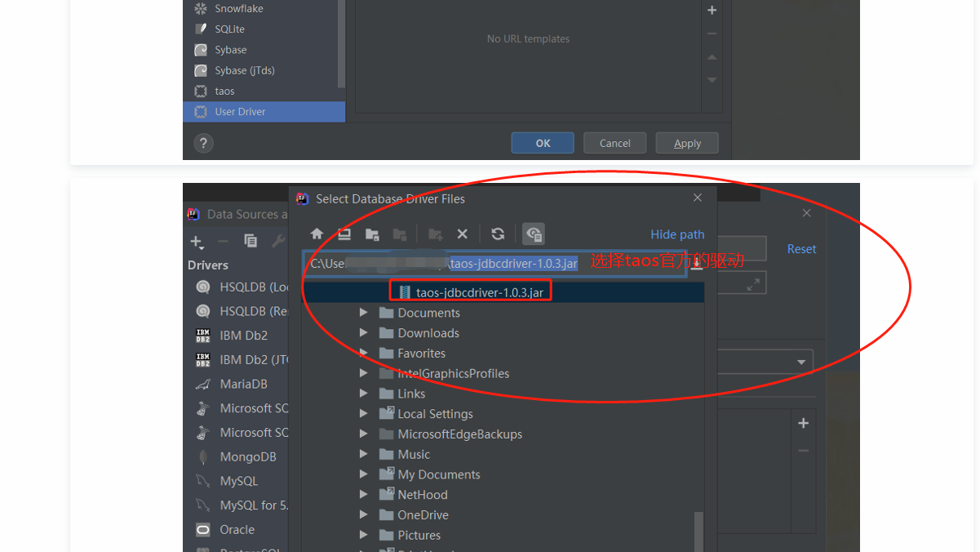Click Apply button in upper dialog

pyautogui.click(x=687, y=143)
